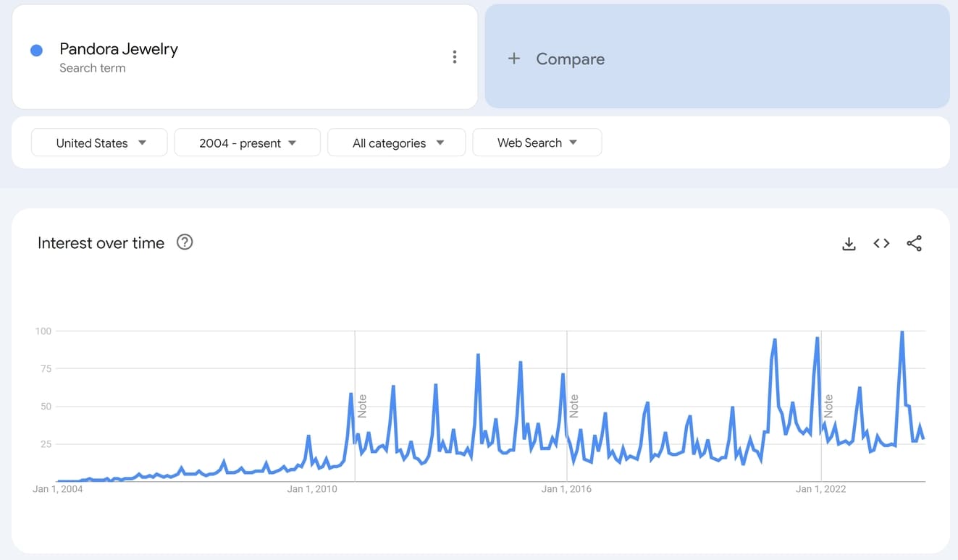
Task: Click the embed code icon for the chart
Action: [881, 244]
